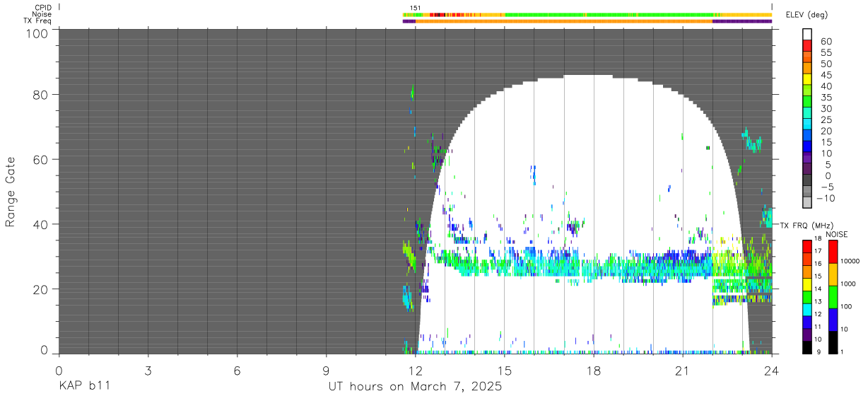Click the '9' tick label on UT hours axis

[326, 371]
